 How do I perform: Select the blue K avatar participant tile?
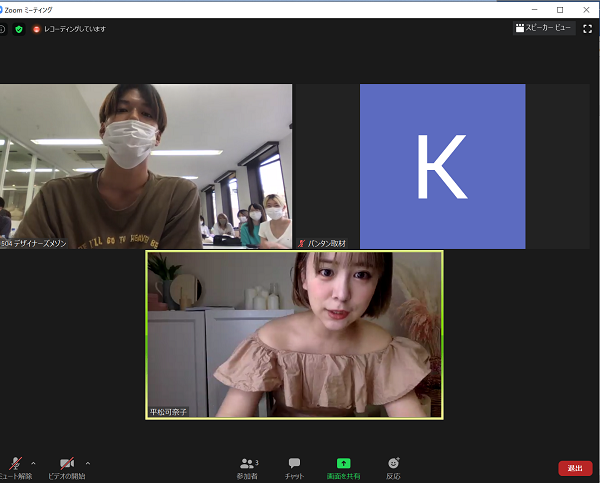[x=442, y=165]
